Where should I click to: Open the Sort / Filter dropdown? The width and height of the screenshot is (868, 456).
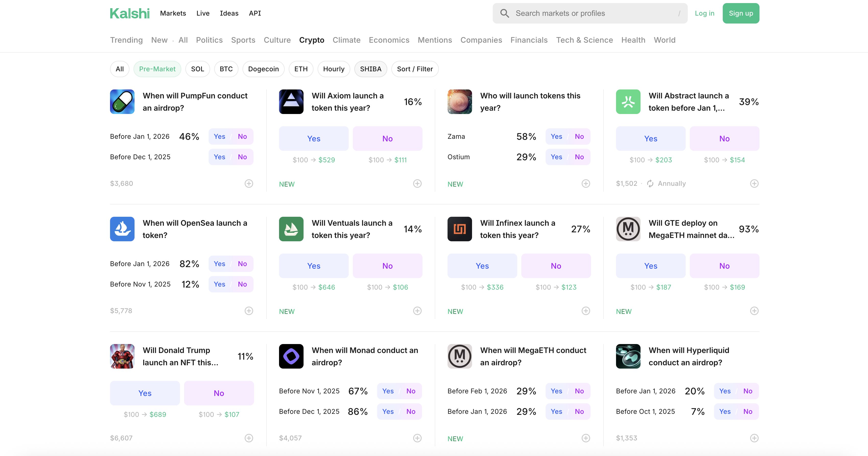[414, 69]
